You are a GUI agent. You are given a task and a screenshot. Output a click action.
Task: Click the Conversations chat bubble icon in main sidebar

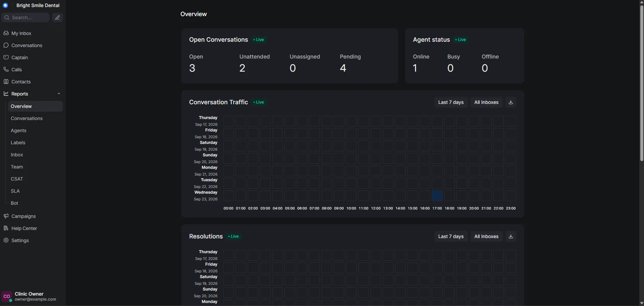[x=6, y=45]
